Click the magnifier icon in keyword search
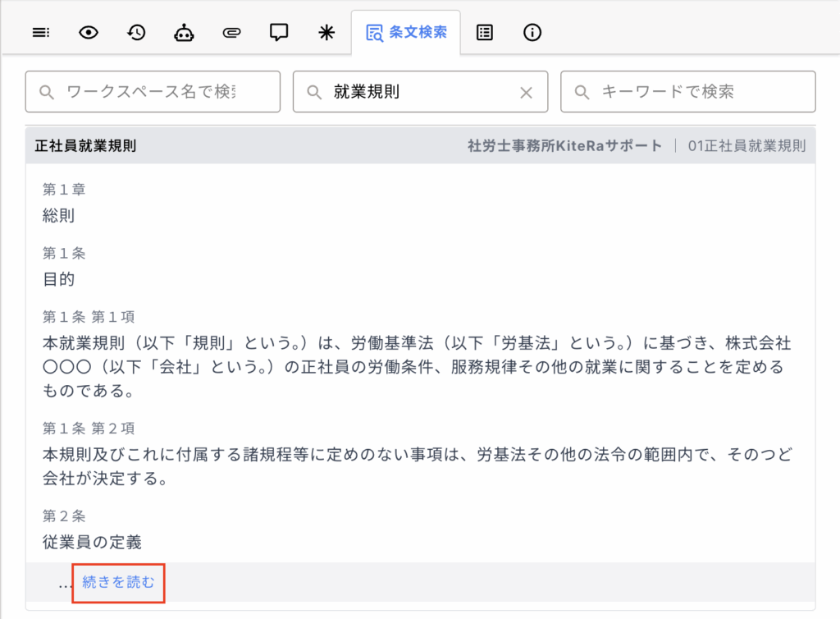The height and width of the screenshot is (619, 840). coord(582,93)
